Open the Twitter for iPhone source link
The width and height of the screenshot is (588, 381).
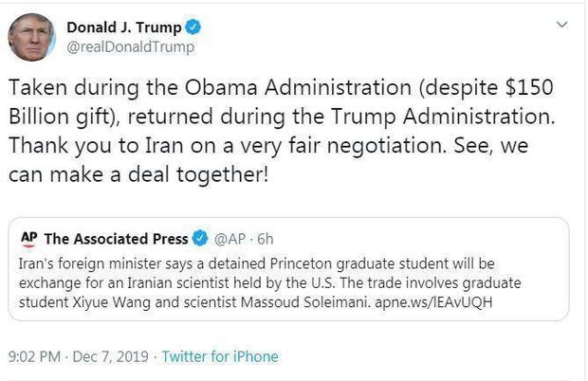click(x=220, y=357)
